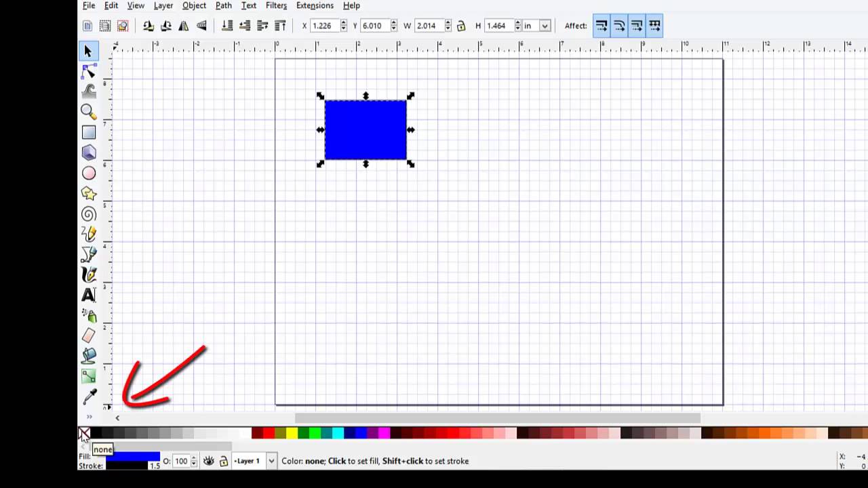Click the H height stepper arrows
This screenshot has height=488, width=868.
(x=518, y=26)
